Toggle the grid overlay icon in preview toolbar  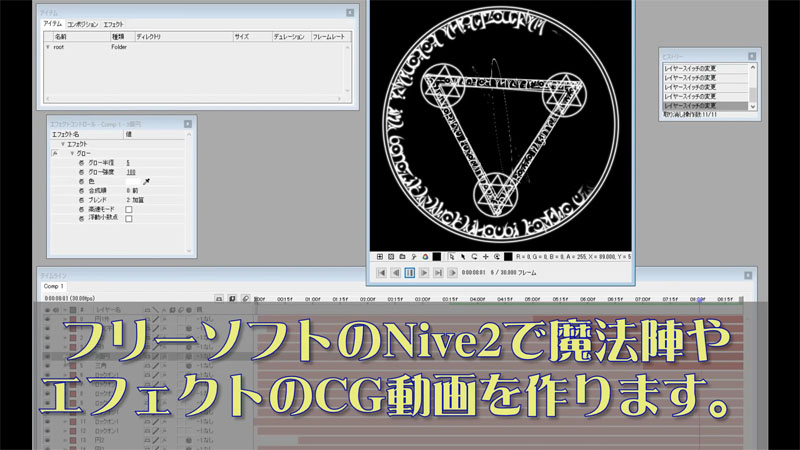pos(380,257)
